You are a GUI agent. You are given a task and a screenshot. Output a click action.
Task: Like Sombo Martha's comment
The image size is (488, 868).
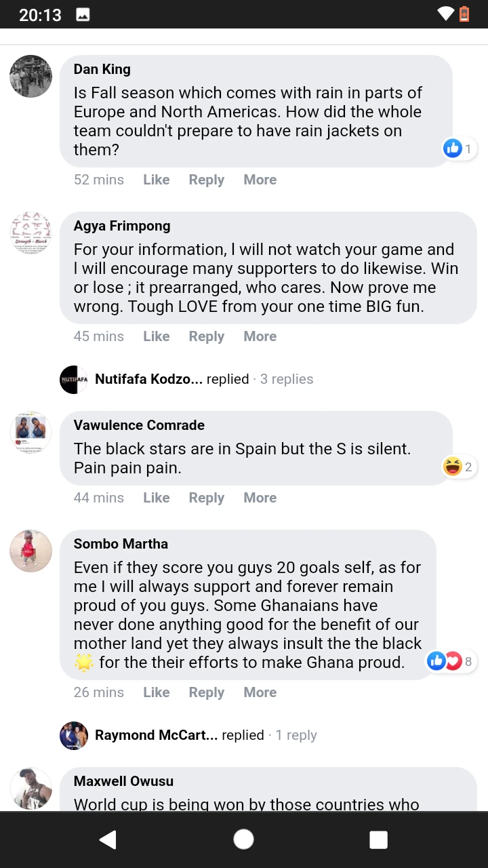pos(156,692)
